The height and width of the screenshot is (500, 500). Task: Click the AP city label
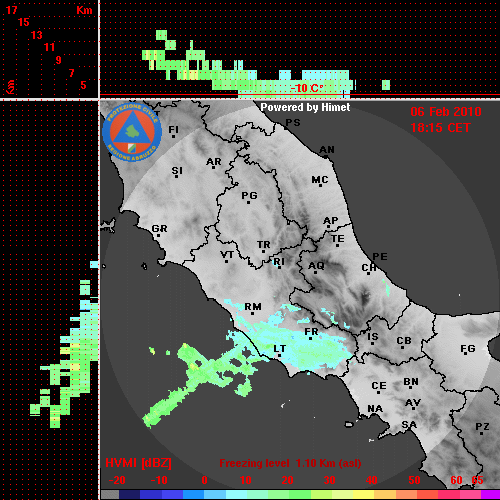[331, 221]
